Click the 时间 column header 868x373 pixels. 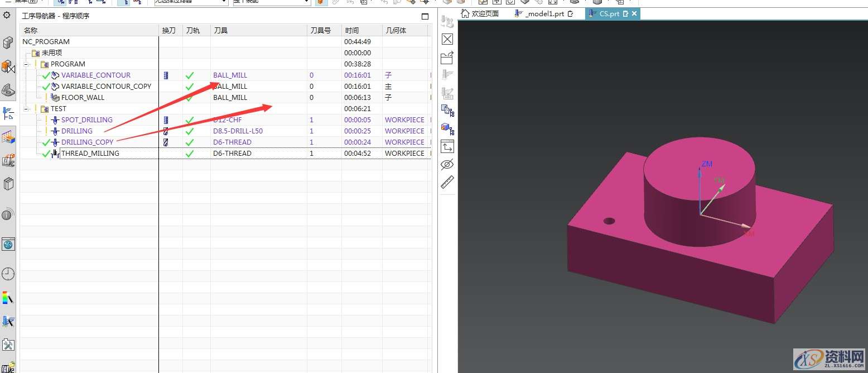pos(352,30)
